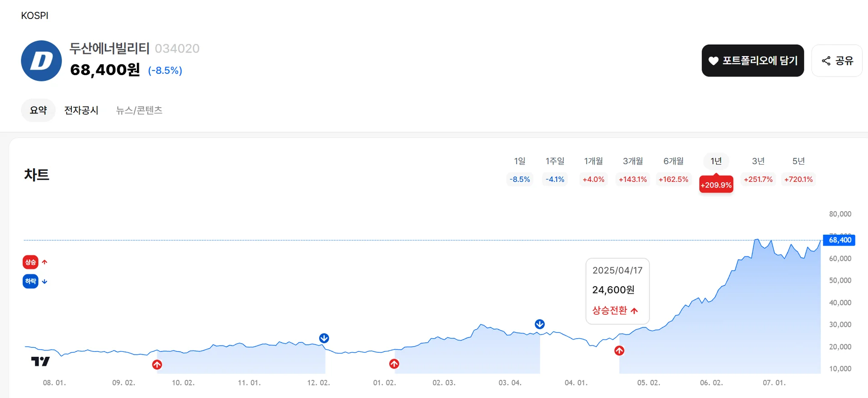
Task: Click the blue down-arrow marker near 12. 02.
Action: (324, 338)
